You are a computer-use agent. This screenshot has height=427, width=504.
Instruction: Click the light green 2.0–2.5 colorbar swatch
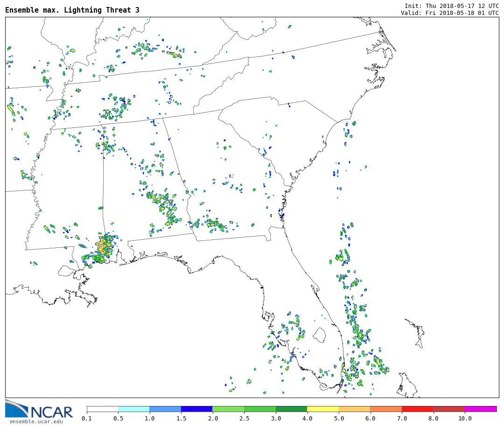pos(228,409)
